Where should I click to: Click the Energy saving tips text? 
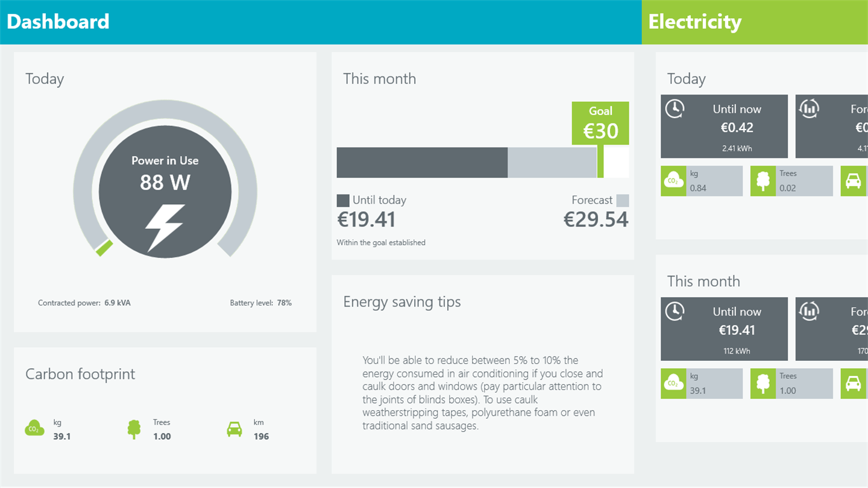(x=482, y=393)
